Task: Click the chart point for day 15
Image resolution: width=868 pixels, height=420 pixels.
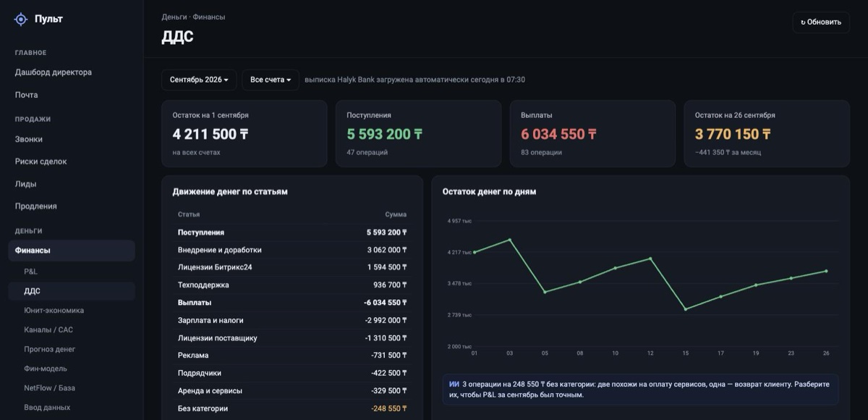Action: coord(685,309)
